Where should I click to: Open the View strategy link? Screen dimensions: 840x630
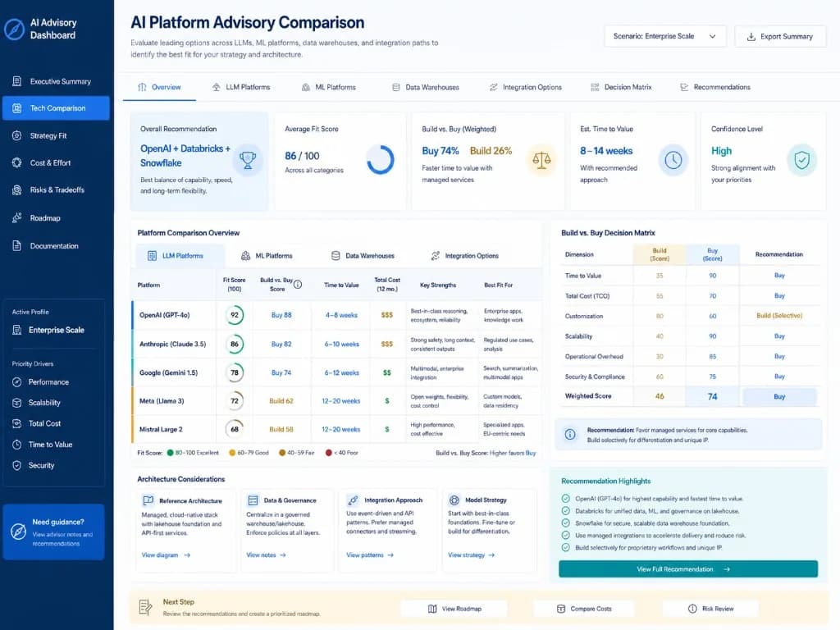[x=472, y=555]
